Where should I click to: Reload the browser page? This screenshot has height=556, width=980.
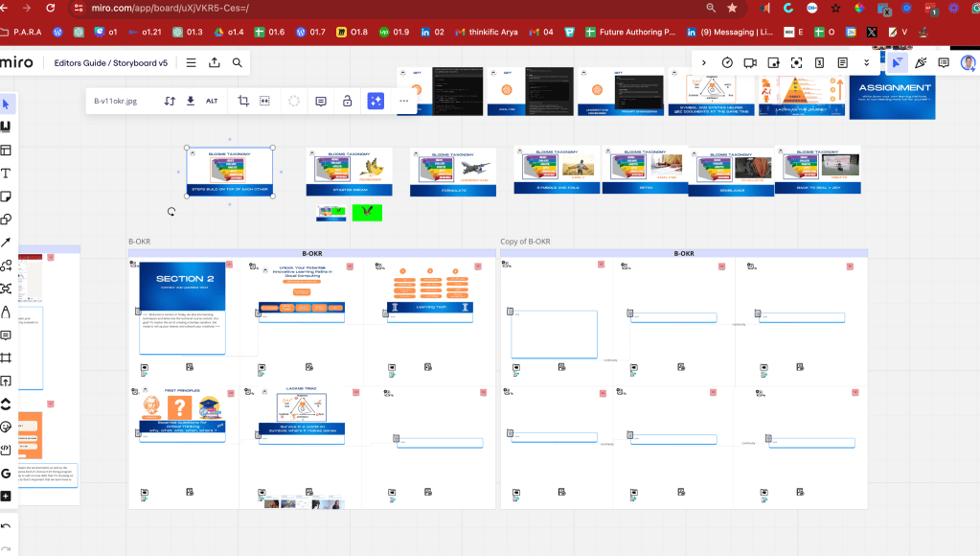tap(50, 8)
